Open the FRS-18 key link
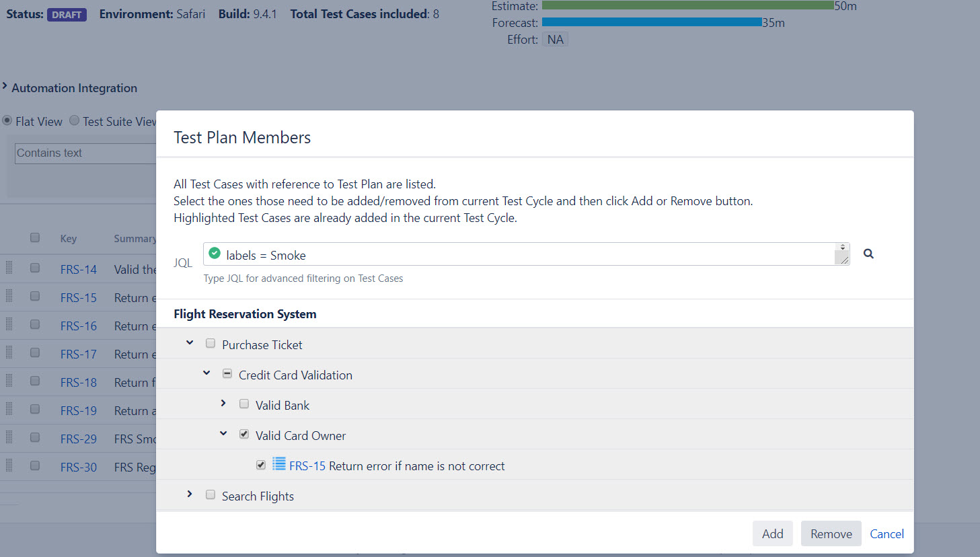 tap(79, 382)
